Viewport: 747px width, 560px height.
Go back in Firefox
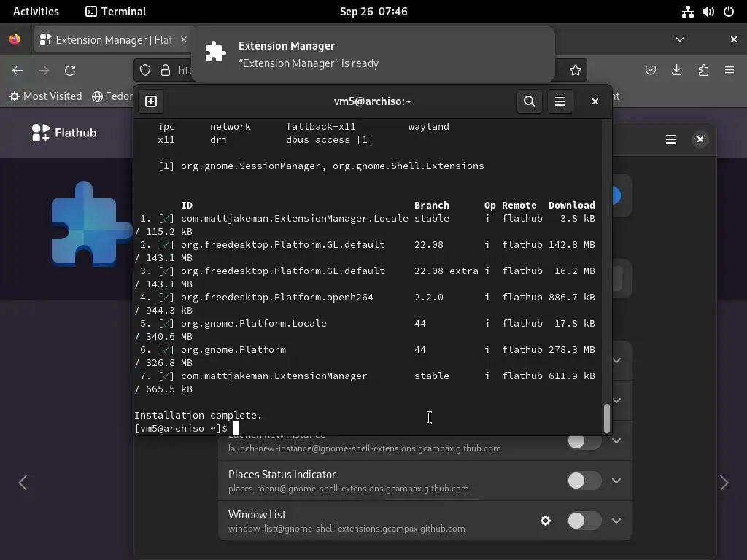pos(18,71)
